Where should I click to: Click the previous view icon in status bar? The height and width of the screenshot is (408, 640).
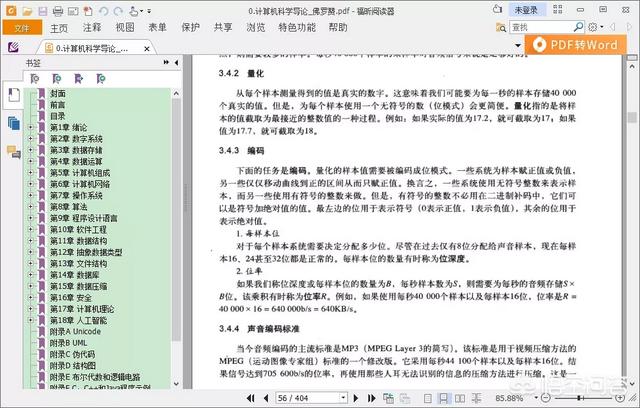(388, 398)
